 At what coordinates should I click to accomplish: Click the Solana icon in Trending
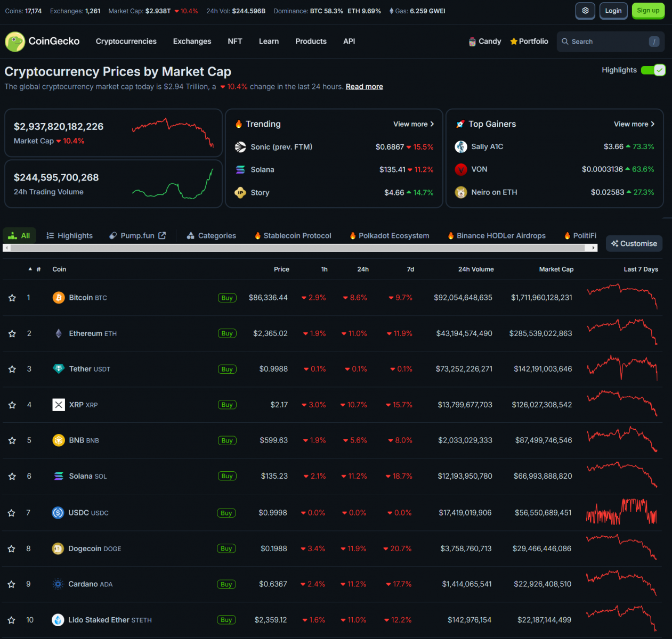(x=240, y=169)
